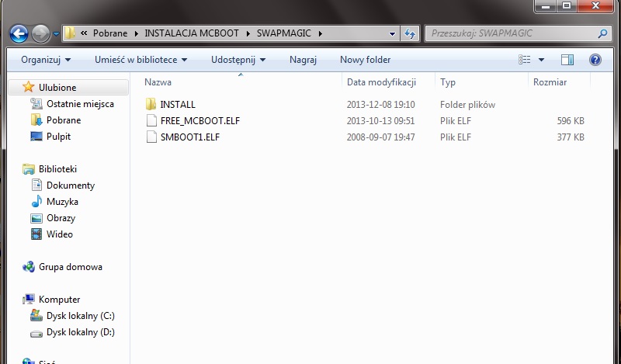Create a Nowy folder

click(x=365, y=60)
